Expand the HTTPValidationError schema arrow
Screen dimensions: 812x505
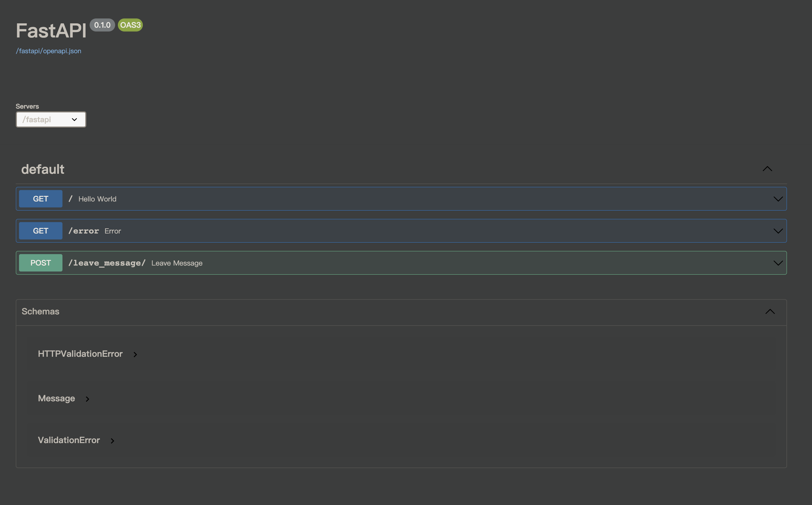pos(135,354)
